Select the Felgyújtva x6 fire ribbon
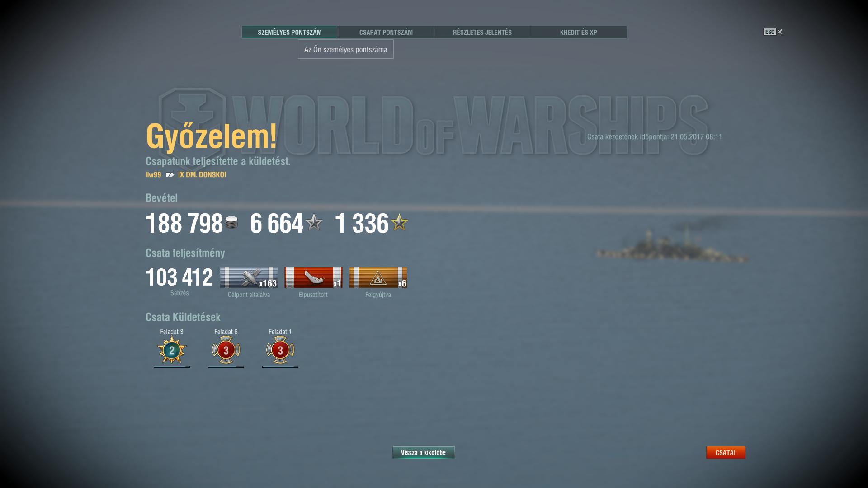 (x=378, y=277)
